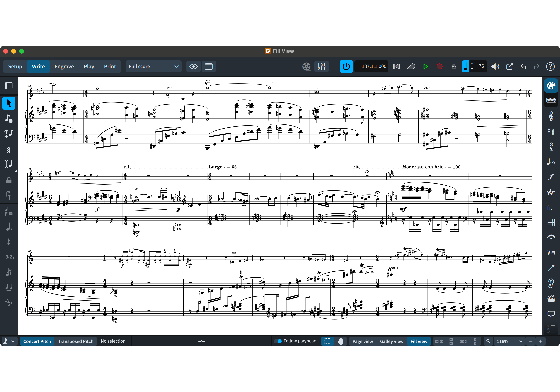The width and height of the screenshot is (560, 392).
Task: Undo the last action
Action: [x=523, y=66]
